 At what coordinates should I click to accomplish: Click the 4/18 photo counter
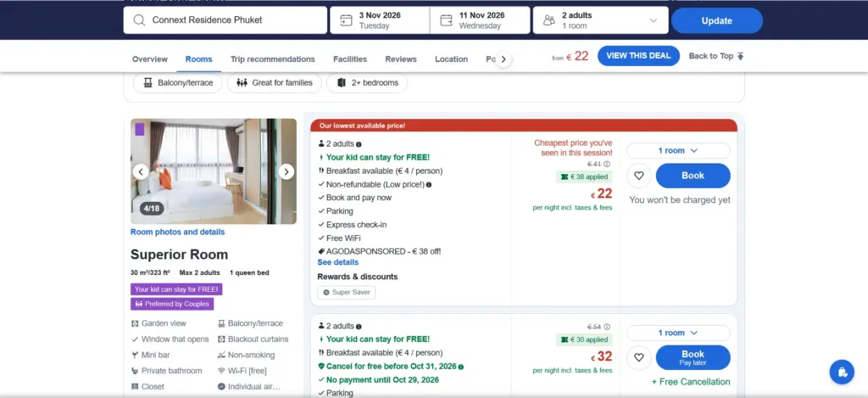point(151,209)
